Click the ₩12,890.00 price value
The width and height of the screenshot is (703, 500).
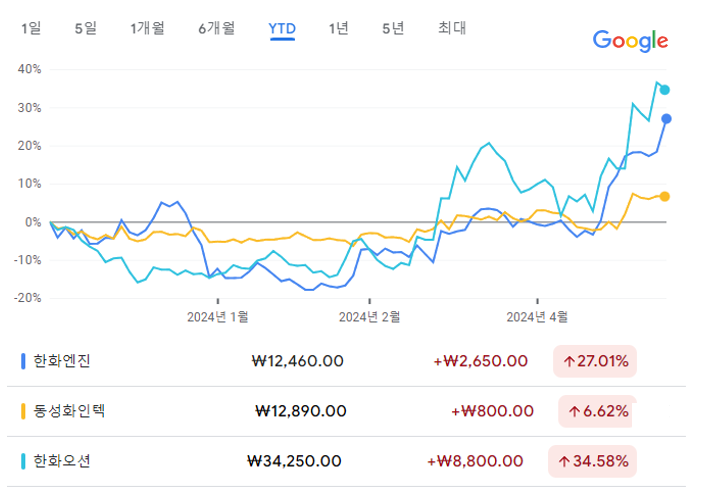pos(300,411)
